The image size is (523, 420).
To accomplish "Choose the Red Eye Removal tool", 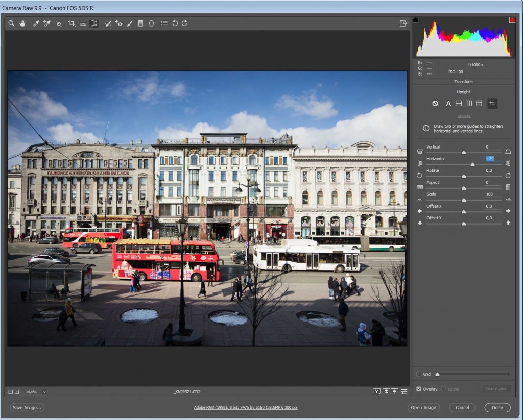I will [x=118, y=23].
